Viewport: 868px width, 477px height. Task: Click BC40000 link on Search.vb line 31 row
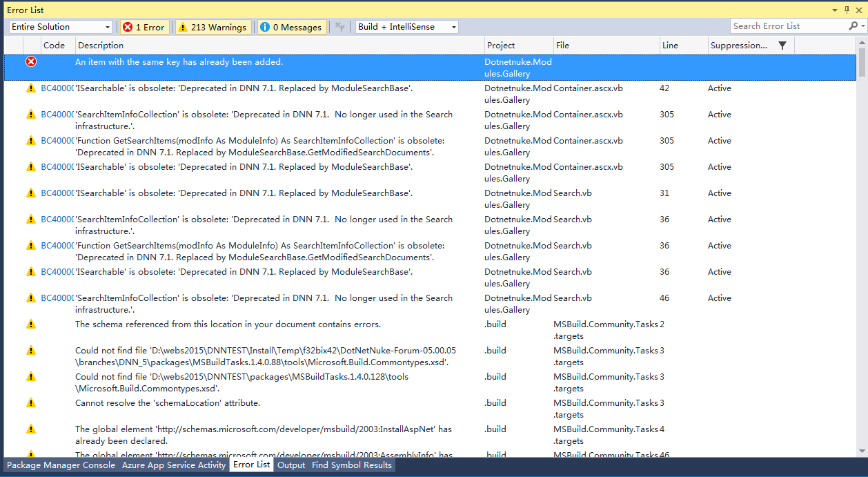57,193
